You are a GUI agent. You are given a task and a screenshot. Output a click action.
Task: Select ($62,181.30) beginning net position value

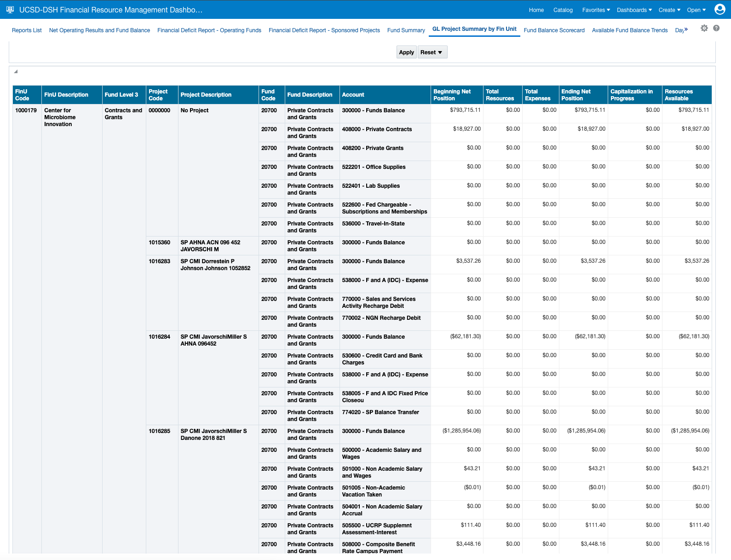465,336
